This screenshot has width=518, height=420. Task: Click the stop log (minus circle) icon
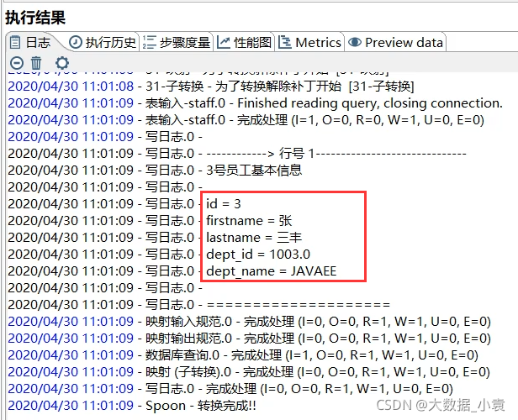click(x=17, y=63)
